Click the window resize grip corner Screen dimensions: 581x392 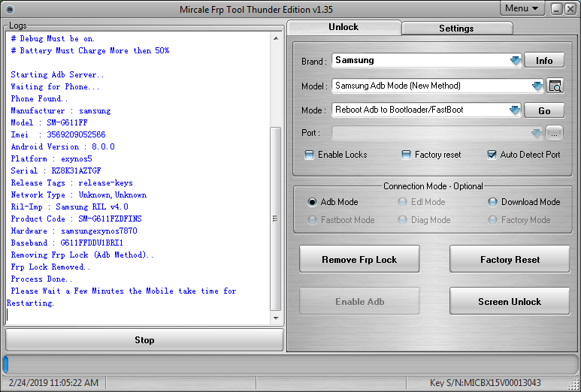tap(575, 385)
